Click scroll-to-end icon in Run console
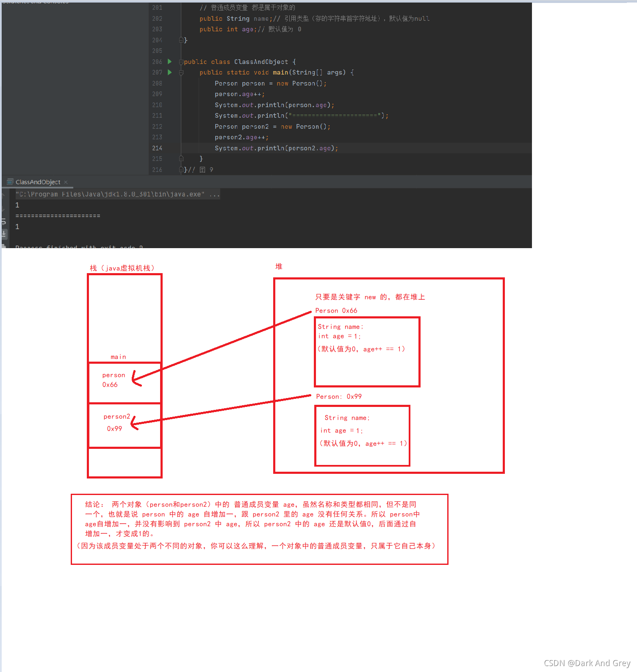This screenshot has height=672, width=637. pyautogui.click(x=4, y=233)
